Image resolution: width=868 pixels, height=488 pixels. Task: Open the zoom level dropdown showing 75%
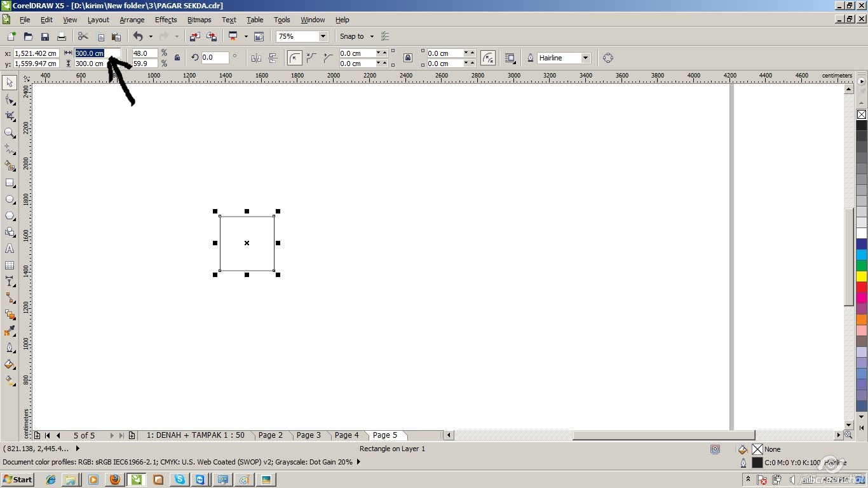pos(322,36)
